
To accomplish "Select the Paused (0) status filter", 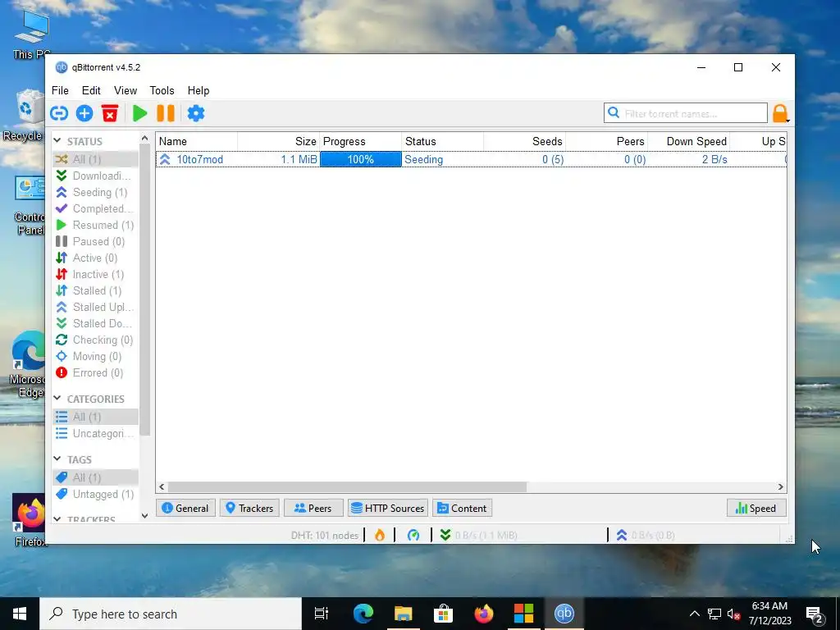I will click(x=95, y=242).
